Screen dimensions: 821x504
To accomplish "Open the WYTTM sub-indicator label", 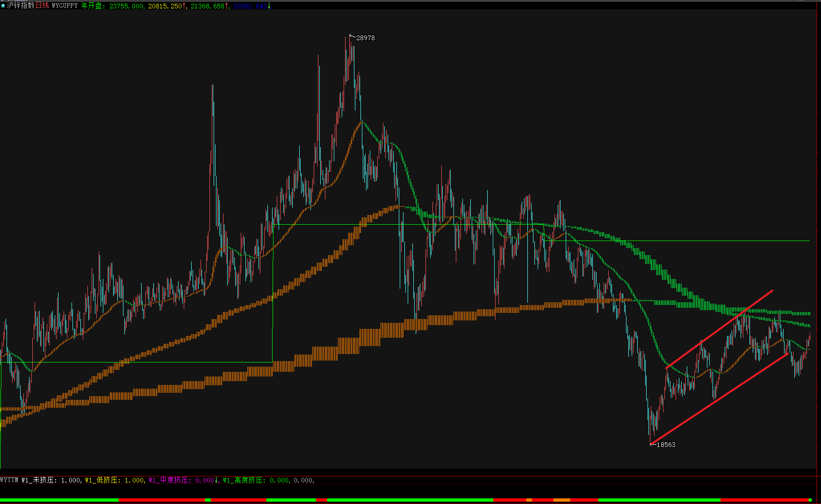I will pyautogui.click(x=9, y=480).
